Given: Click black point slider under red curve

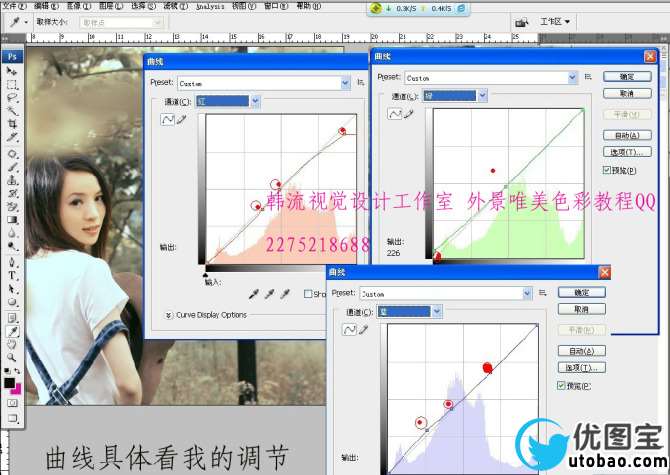Looking at the screenshot, I should (206, 275).
